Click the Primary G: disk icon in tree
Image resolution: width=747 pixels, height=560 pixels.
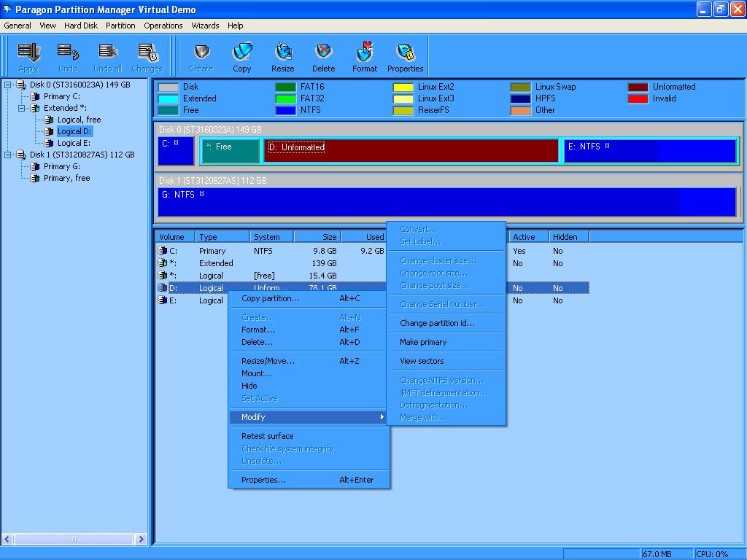click(35, 166)
